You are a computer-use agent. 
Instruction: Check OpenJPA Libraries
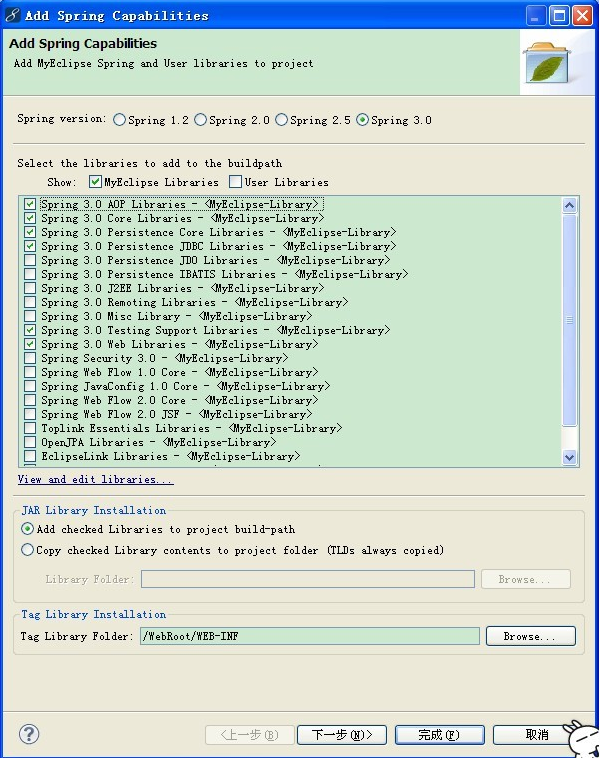[30, 443]
